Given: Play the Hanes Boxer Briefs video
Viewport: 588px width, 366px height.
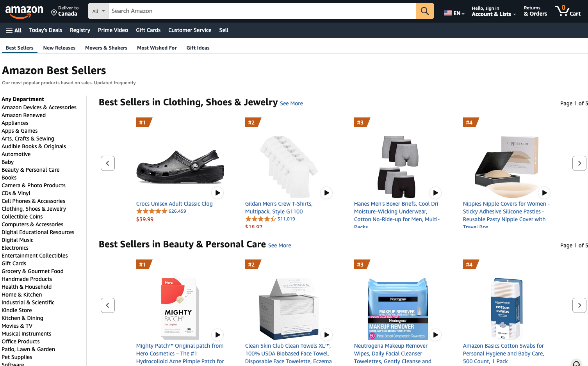Looking at the screenshot, I should click(435, 192).
